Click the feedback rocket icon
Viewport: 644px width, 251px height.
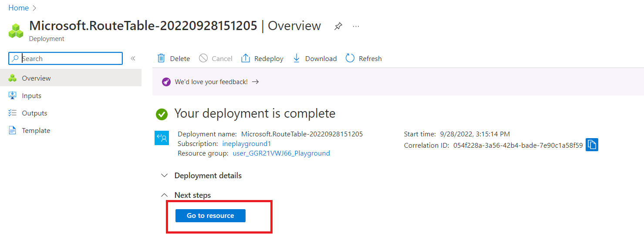tap(166, 82)
